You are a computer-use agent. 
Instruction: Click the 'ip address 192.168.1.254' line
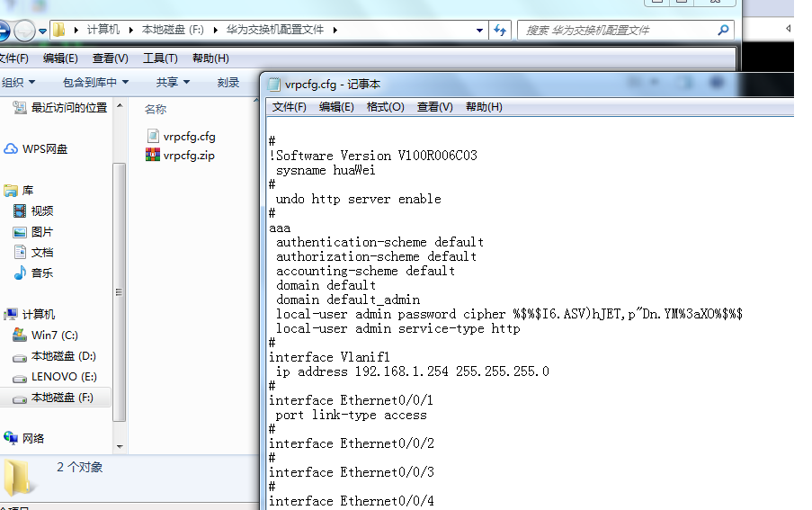point(412,371)
